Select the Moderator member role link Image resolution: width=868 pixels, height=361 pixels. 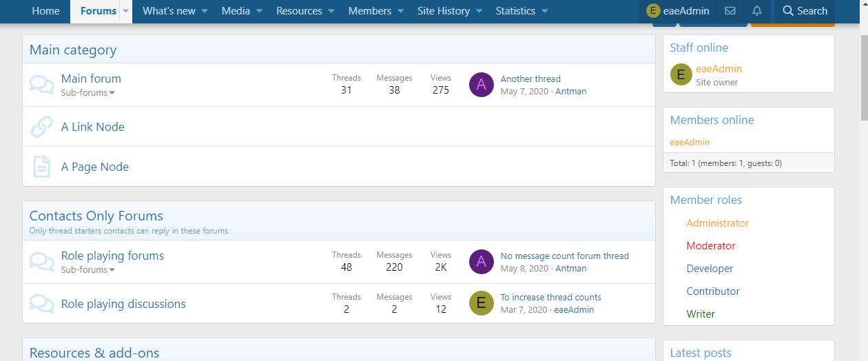coord(711,246)
